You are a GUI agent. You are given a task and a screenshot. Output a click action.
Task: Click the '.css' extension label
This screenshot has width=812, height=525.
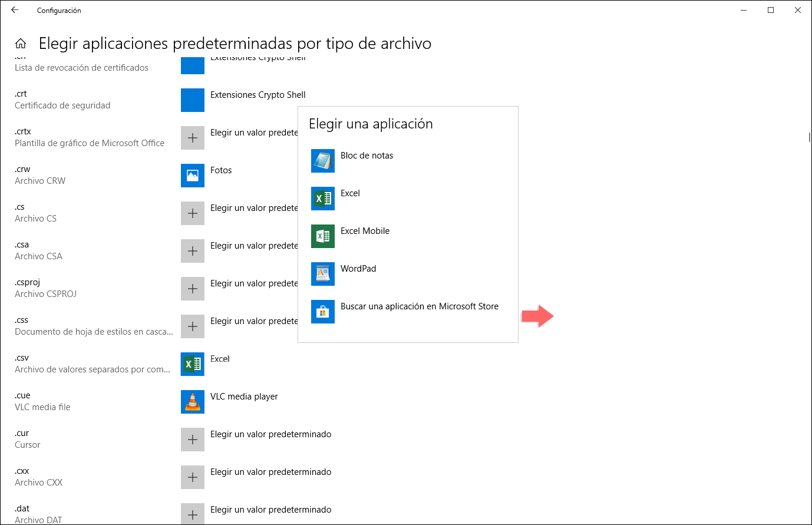(21, 320)
